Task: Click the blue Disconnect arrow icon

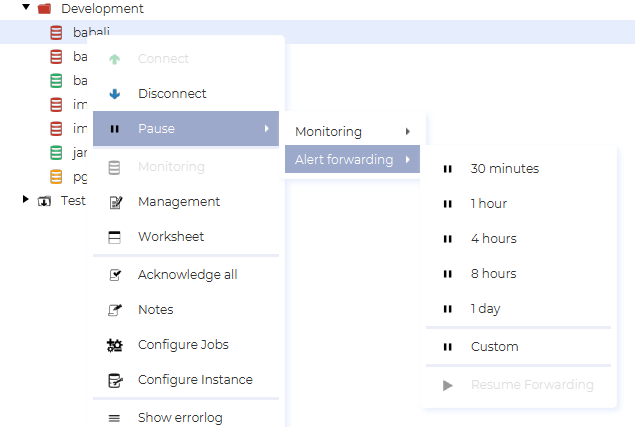Action: pos(115,94)
